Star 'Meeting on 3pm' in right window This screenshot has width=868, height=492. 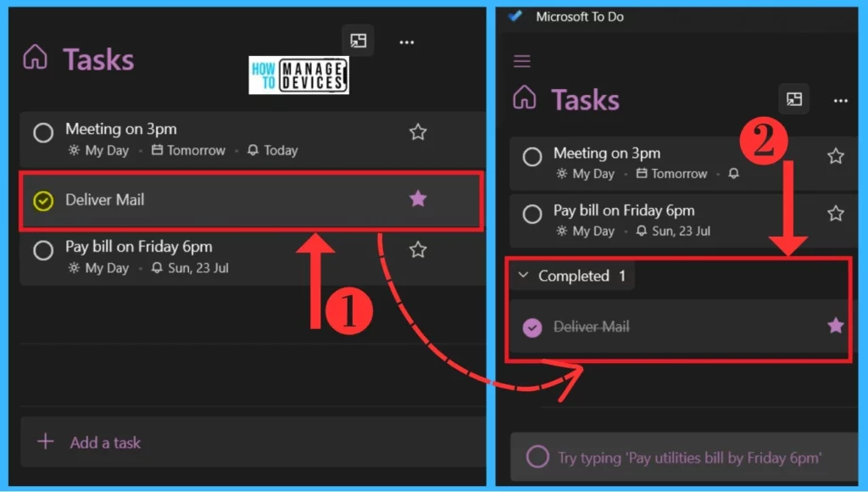(x=835, y=156)
